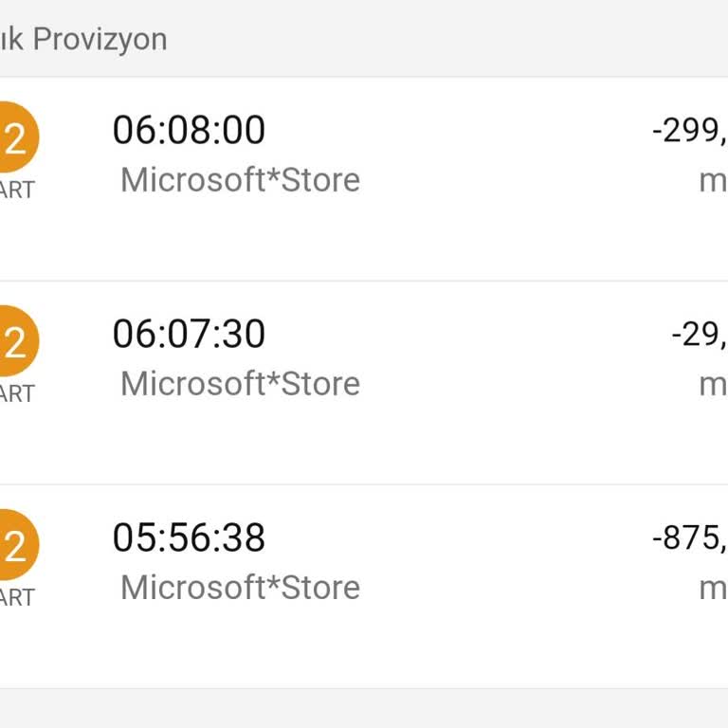The height and width of the screenshot is (728, 728).
Task: Click the -29 transaction amount
Action: click(x=700, y=335)
